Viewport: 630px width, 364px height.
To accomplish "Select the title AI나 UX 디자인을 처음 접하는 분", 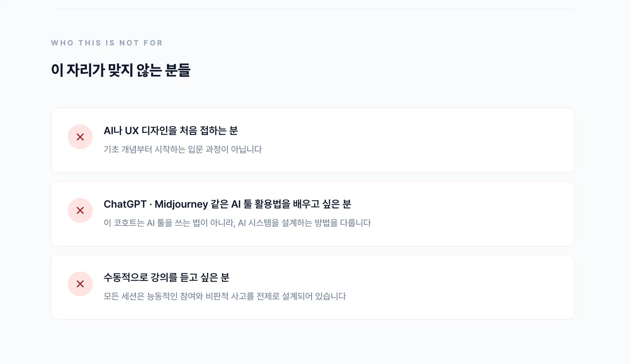I will coord(170,131).
